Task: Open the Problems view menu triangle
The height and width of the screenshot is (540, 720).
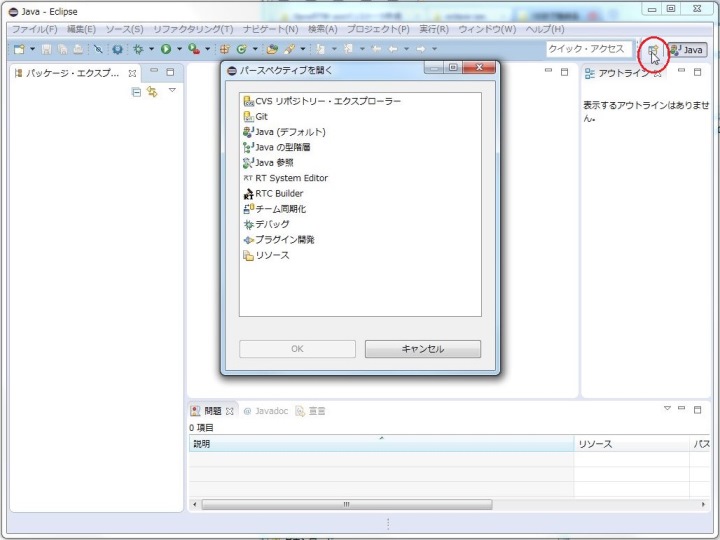Action: point(668,408)
